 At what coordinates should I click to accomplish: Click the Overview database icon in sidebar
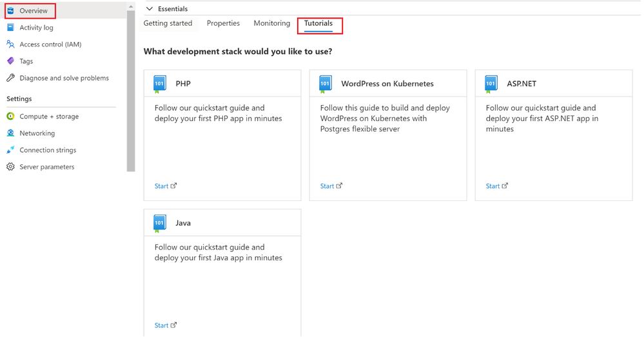click(11, 11)
